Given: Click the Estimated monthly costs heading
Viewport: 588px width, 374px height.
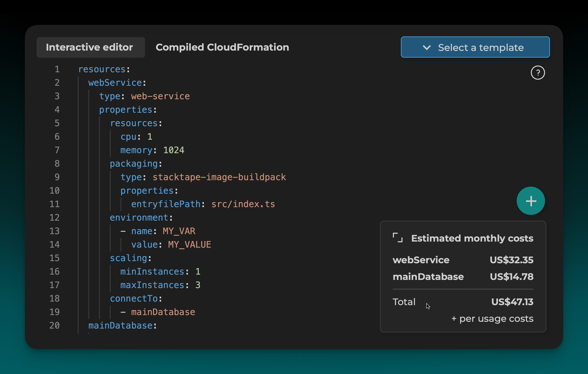Looking at the screenshot, I should (472, 238).
